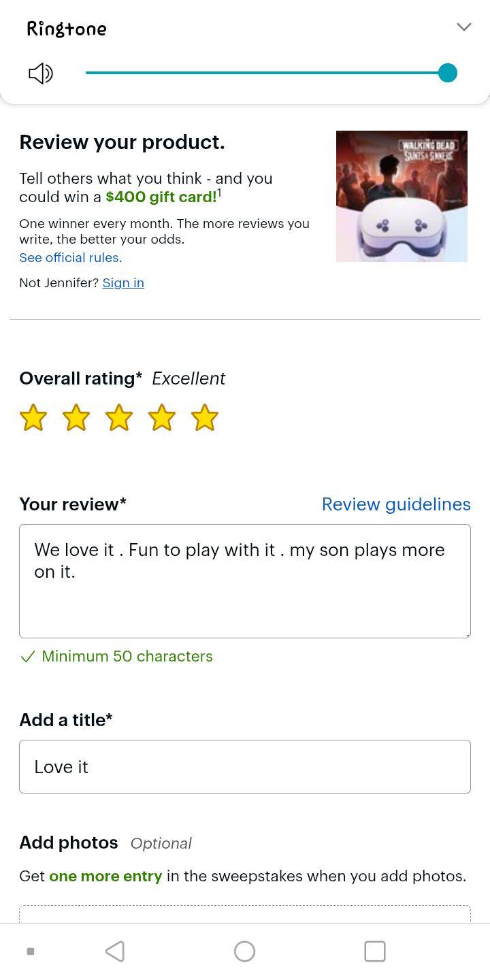Tap the add photos dashed upload box

(x=245, y=914)
